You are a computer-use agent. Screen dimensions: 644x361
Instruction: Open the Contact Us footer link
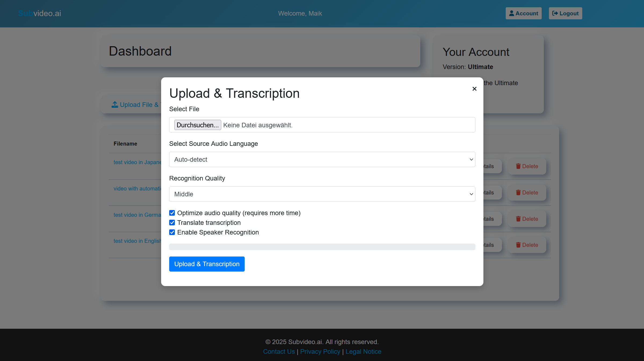[x=279, y=352]
